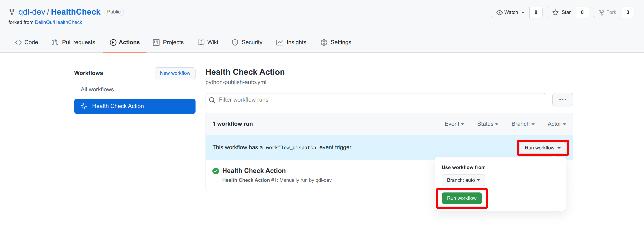Click the green success check icon
Viewport: 644px width, 246px height.
coord(216,171)
